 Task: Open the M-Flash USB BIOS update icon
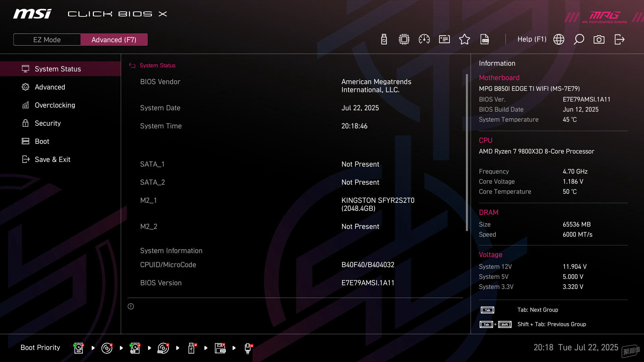pos(384,40)
